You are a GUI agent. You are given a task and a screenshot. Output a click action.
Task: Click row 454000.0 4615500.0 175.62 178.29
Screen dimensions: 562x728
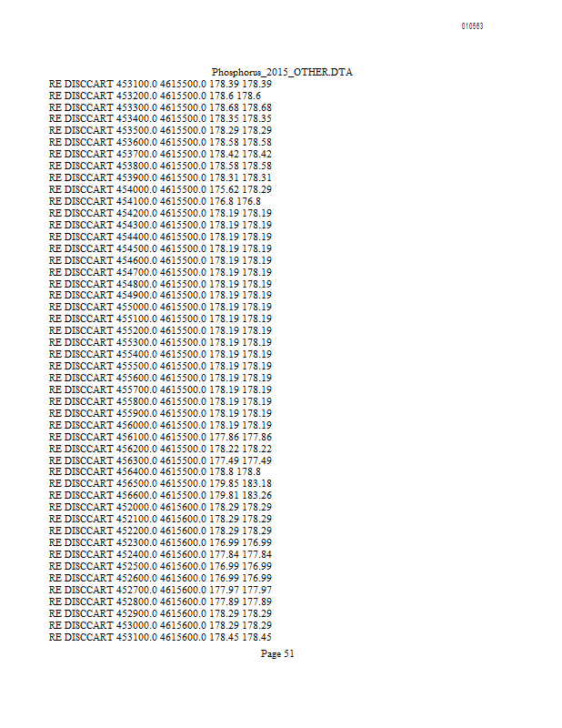click(160, 189)
